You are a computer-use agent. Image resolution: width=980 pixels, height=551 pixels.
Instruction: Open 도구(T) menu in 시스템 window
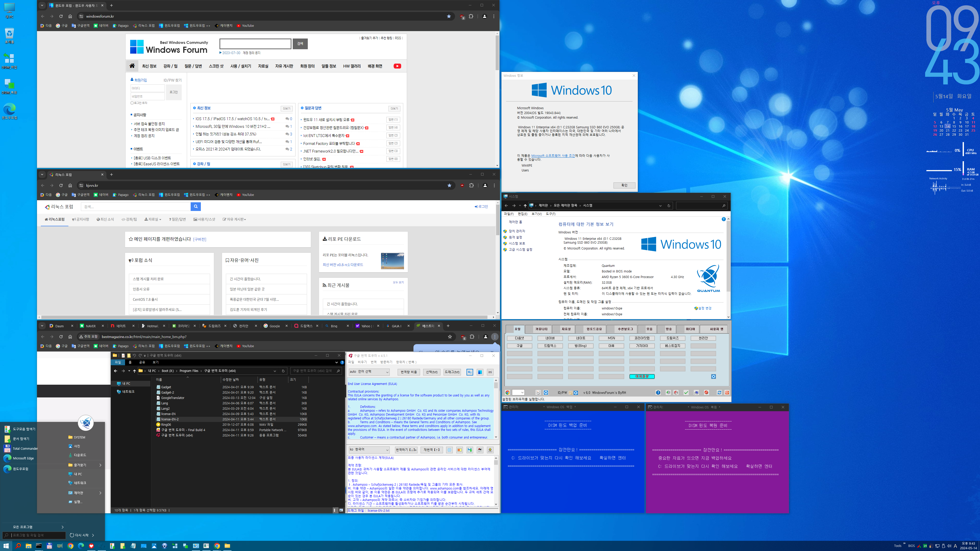(550, 214)
